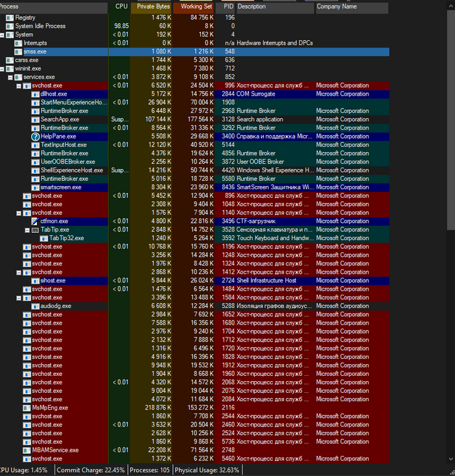Sort processes by Company Name column
This screenshot has width=455, height=476.
coord(351,7)
